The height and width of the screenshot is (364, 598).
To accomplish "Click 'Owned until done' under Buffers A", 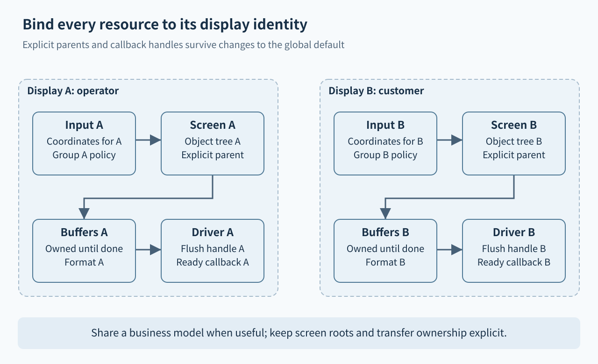I will pyautogui.click(x=84, y=248).
